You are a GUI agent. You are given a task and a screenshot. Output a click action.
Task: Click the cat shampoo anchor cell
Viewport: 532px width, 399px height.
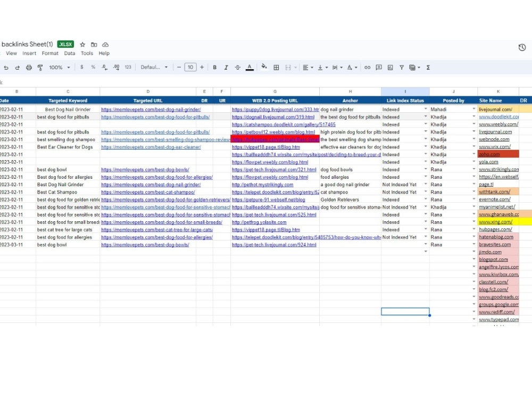point(350,192)
